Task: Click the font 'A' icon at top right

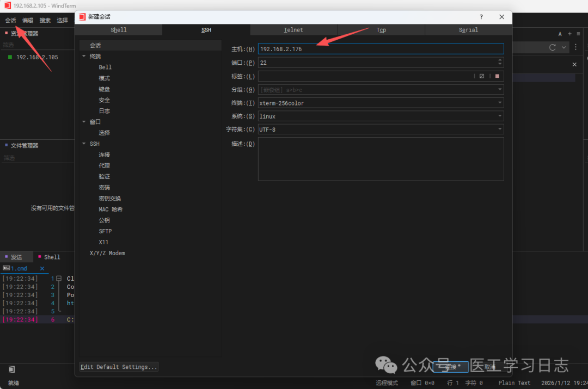Action: [x=560, y=34]
